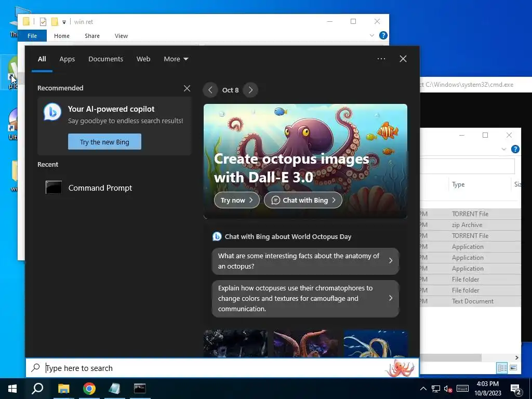Open the File tab in win ret window
This screenshot has height=399, width=532.
[32, 36]
